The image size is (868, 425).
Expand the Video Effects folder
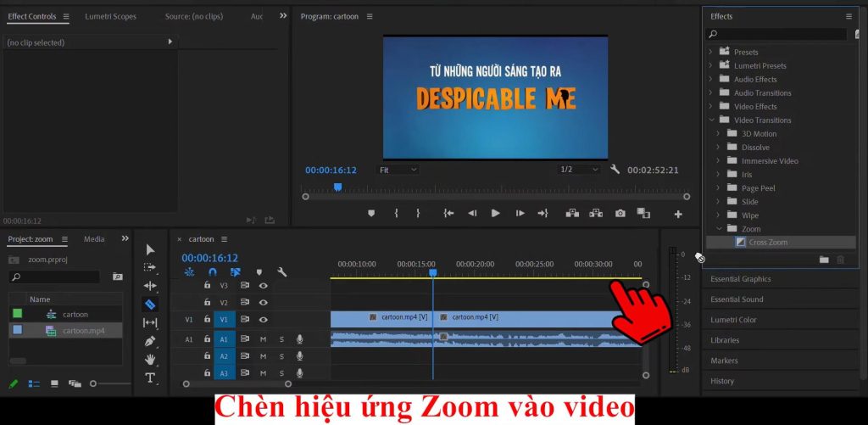[x=711, y=106]
